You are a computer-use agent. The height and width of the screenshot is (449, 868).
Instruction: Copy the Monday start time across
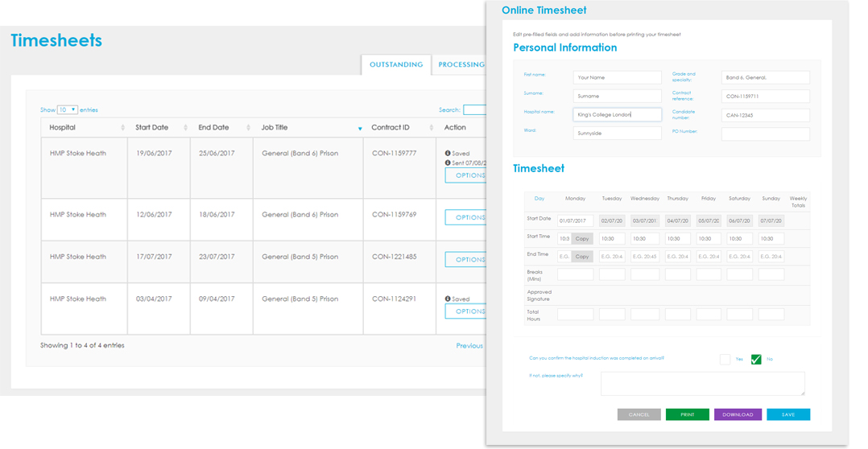point(582,239)
